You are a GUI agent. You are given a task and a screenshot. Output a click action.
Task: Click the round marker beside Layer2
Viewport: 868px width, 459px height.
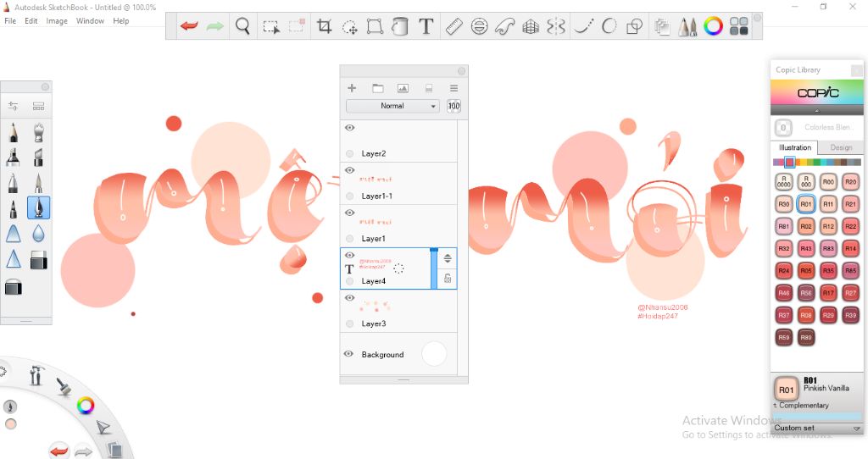tap(349, 154)
